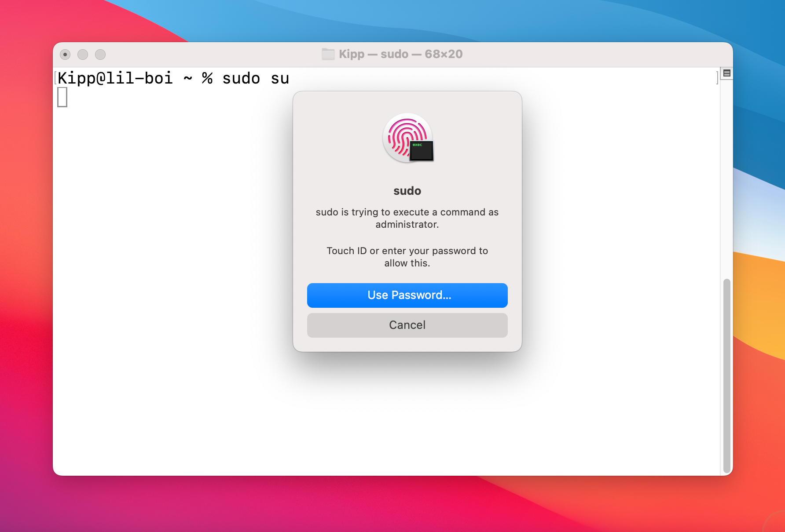Click the Kipp — sudo — 68×20 title
This screenshot has width=785, height=532.
click(400, 54)
